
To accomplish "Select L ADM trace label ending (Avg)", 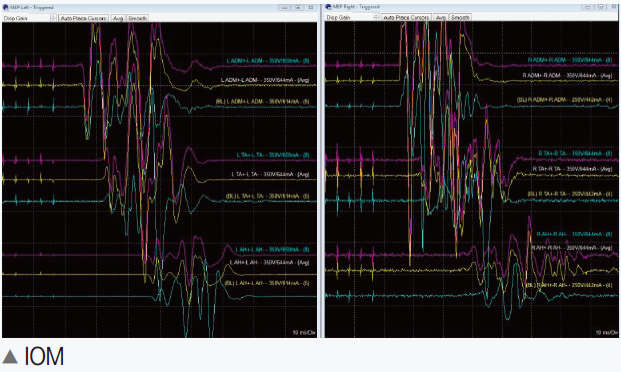I will (265, 80).
